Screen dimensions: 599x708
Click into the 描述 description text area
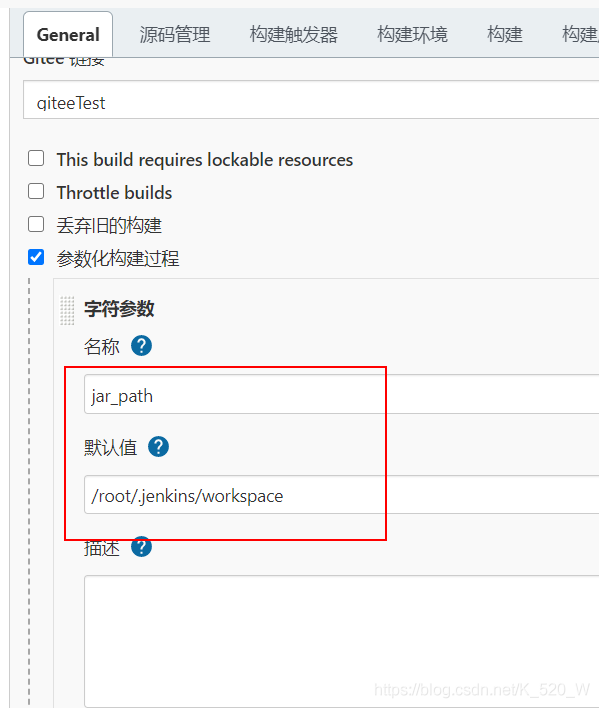pyautogui.click(x=342, y=641)
